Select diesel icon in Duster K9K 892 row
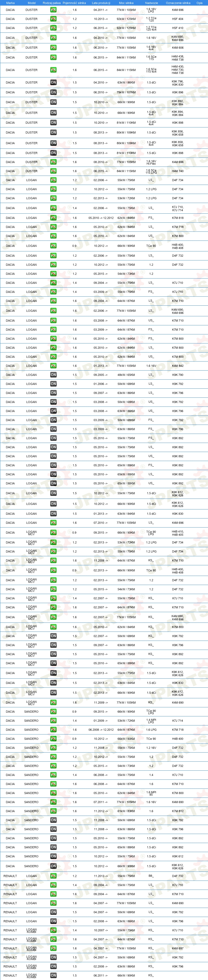This screenshot has height=980, width=208. (53, 102)
